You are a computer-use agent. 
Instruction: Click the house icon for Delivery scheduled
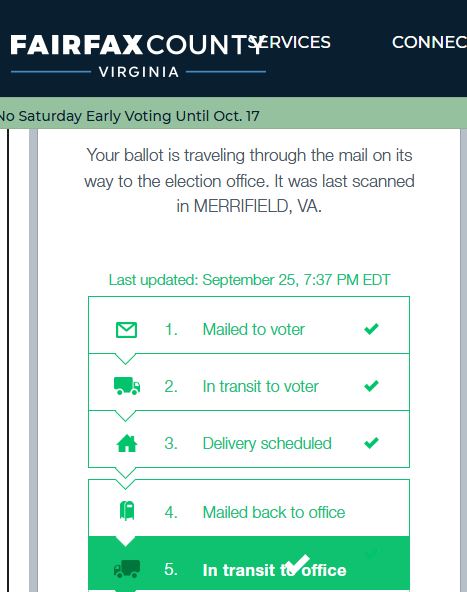126,443
